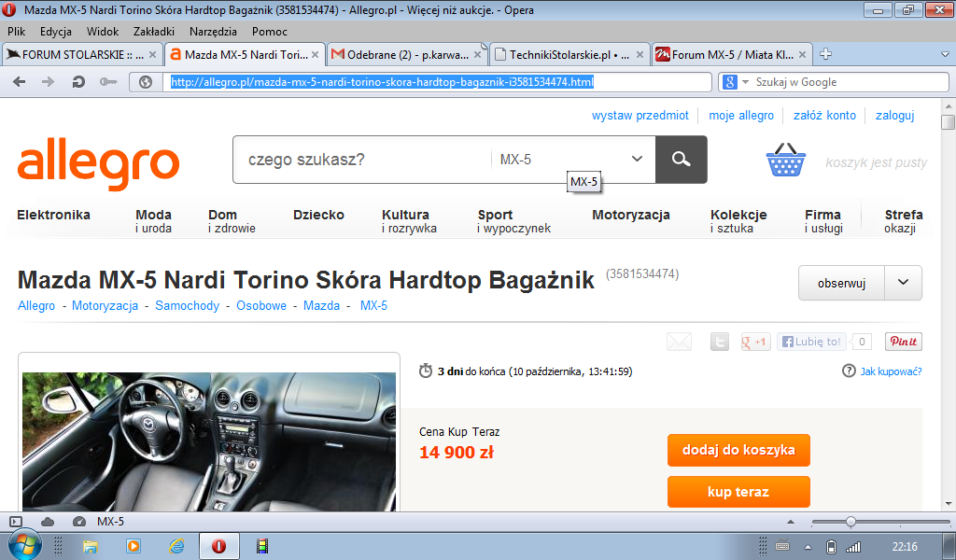This screenshot has height=560, width=956.
Task: Open the Pomoc menu
Action: click(x=270, y=31)
